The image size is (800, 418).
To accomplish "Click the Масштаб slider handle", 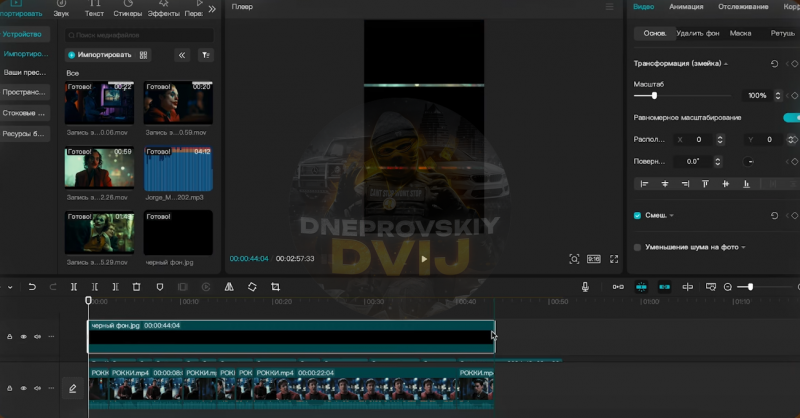I will pyautogui.click(x=654, y=95).
